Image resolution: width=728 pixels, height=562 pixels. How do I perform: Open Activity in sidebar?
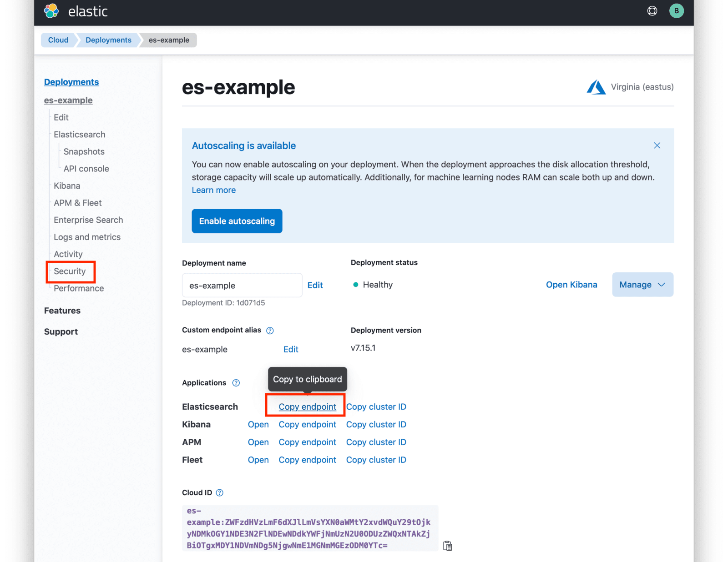68,254
